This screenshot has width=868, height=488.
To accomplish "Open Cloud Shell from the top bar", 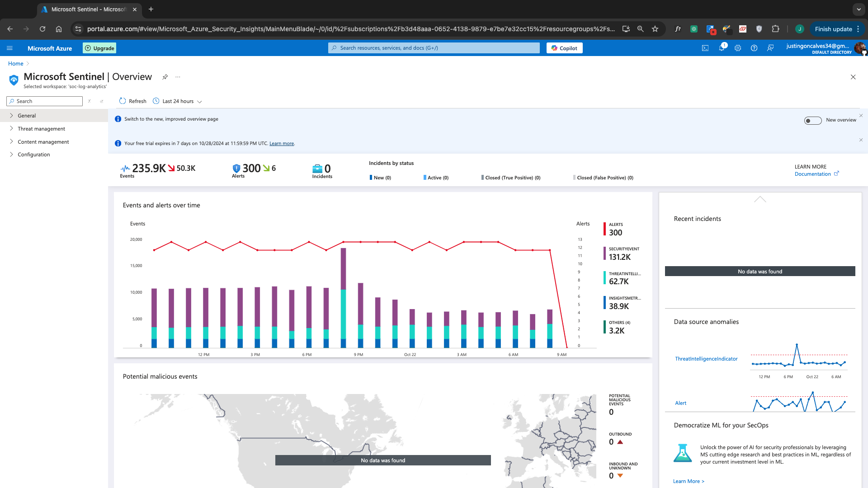I will 705,48.
